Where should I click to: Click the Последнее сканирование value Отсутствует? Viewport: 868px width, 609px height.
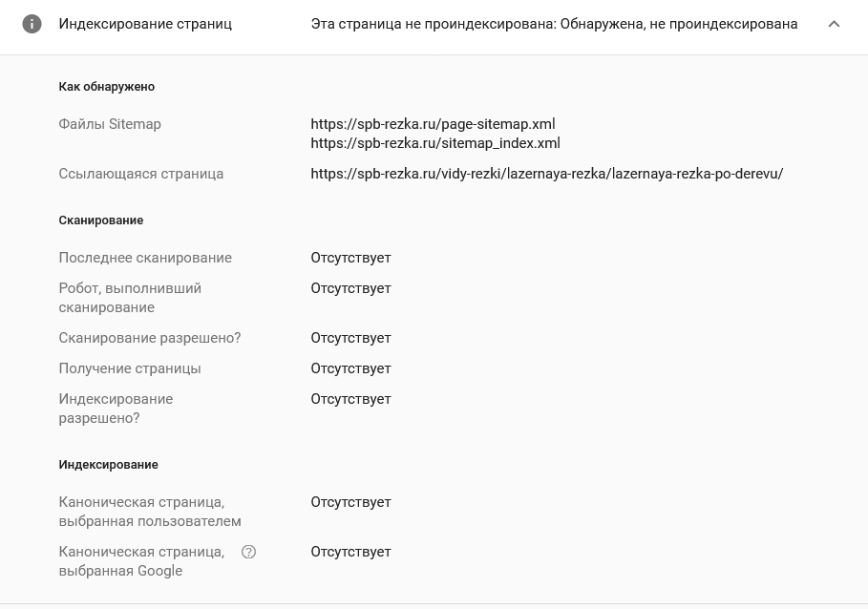(x=351, y=258)
